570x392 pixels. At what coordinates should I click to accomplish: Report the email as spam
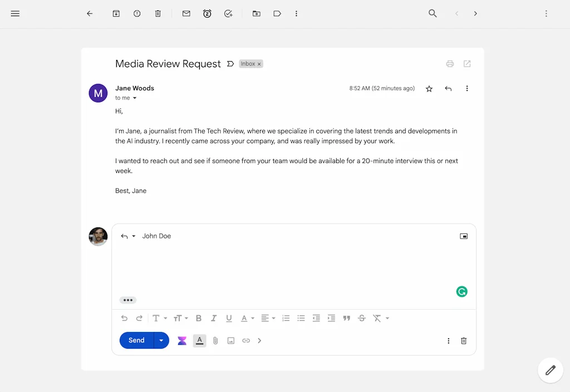[x=137, y=13]
